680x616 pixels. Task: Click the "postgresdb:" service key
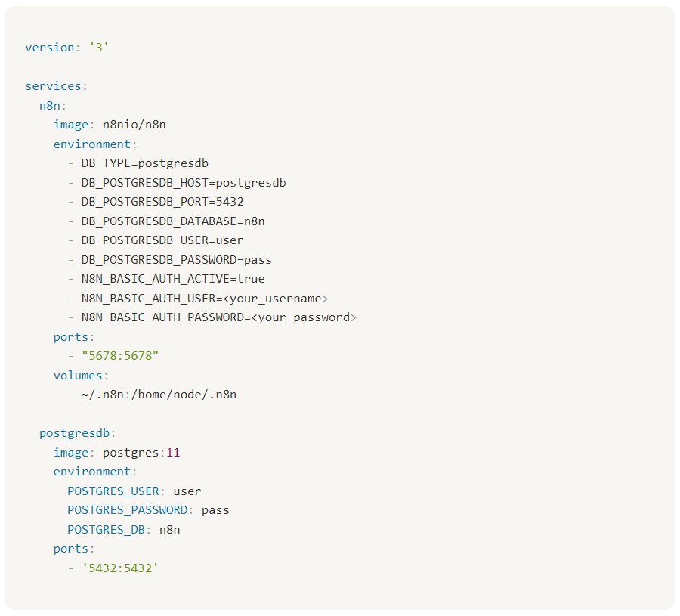point(78,433)
